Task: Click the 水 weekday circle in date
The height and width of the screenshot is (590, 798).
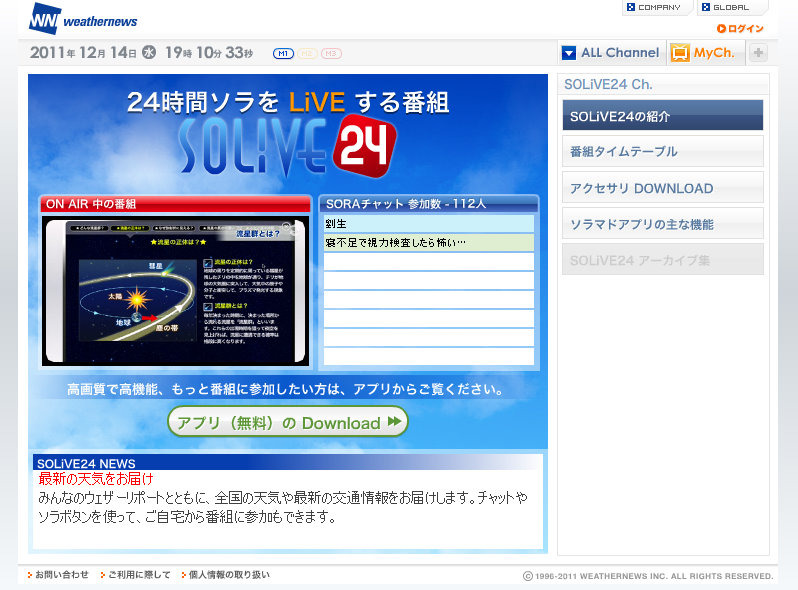Action: click(x=149, y=52)
